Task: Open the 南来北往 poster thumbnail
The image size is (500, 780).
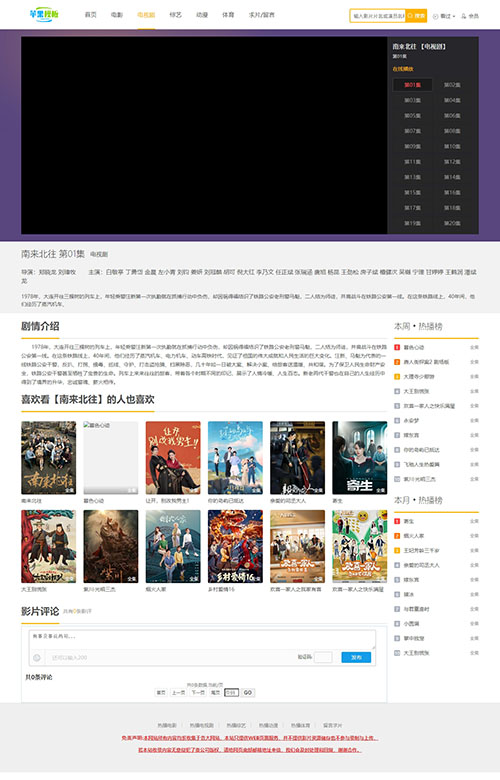Action: [x=48, y=458]
